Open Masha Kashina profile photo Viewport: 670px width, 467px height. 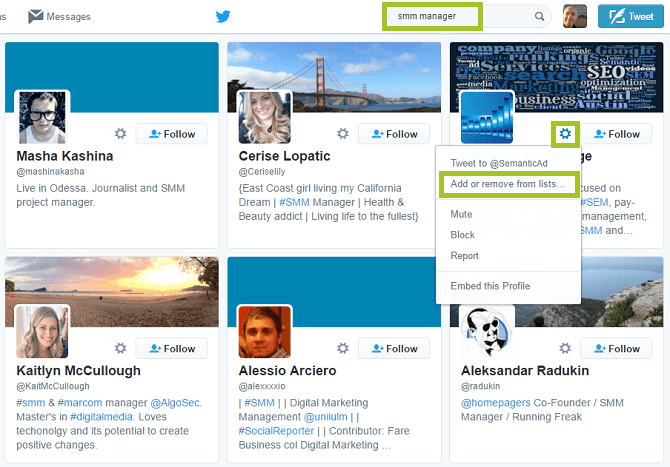coord(42,117)
